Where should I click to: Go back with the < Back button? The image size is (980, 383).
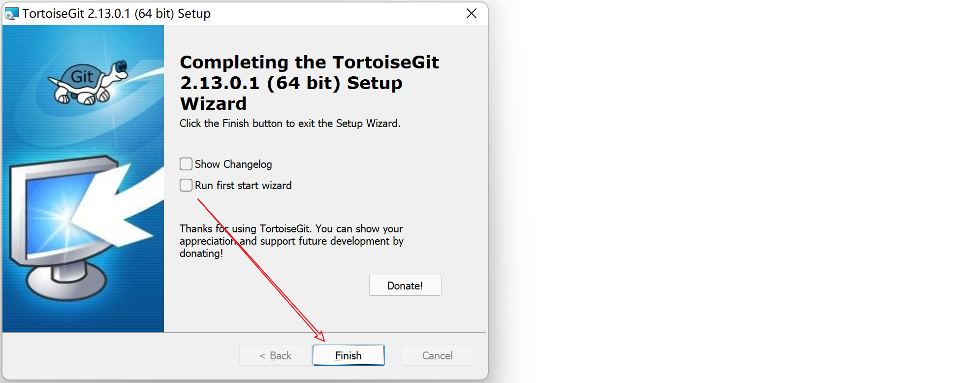(275, 355)
